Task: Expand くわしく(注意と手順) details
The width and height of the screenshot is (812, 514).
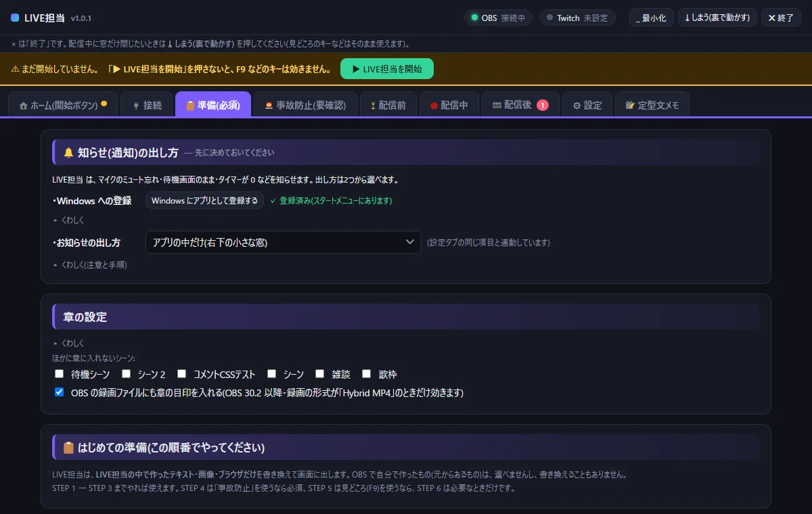Action: tap(90, 264)
